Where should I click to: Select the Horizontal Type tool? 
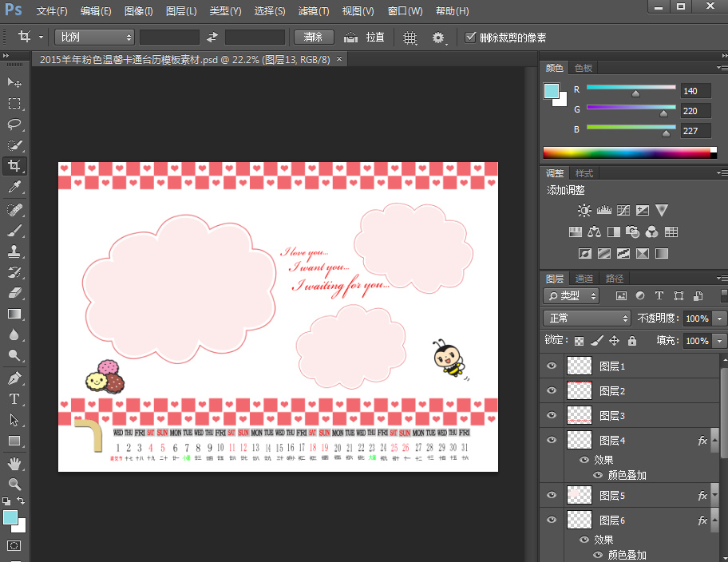14,398
